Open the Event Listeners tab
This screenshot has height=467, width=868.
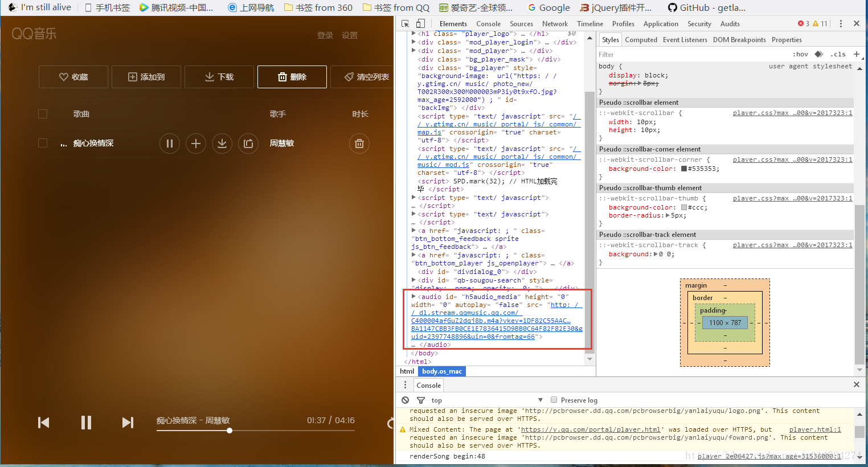point(685,39)
